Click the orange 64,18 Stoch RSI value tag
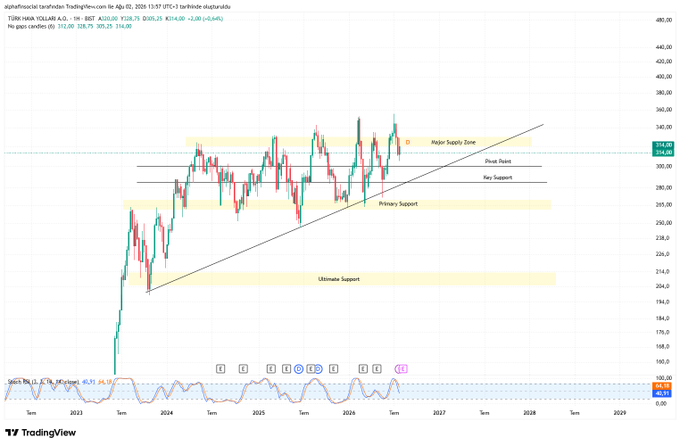The height and width of the screenshot is (446, 680). tap(662, 386)
